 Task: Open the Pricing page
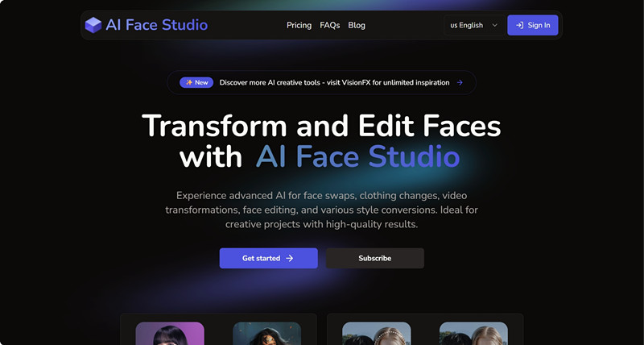299,25
